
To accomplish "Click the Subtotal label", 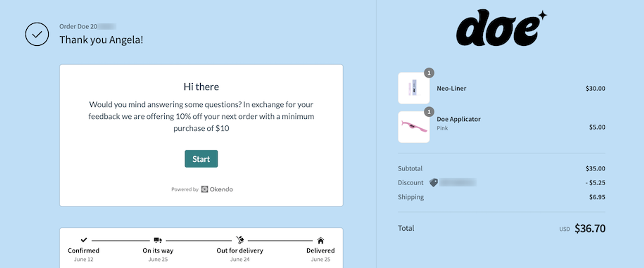I will 410,169.
